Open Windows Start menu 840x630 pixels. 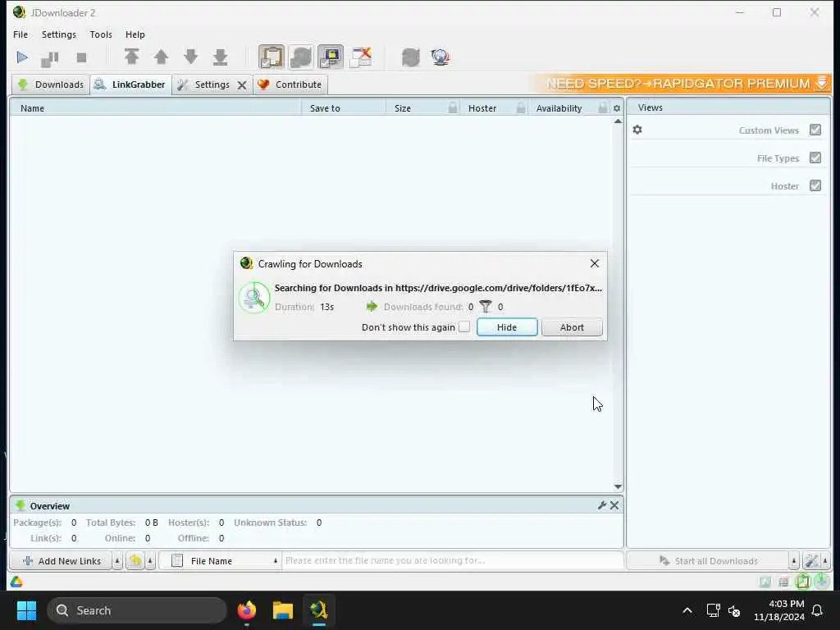tap(26, 610)
